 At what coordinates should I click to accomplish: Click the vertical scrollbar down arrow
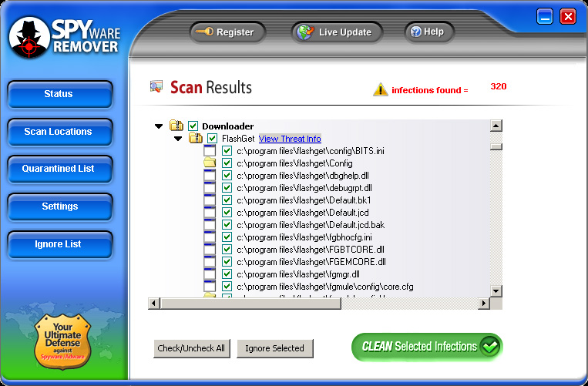496,290
